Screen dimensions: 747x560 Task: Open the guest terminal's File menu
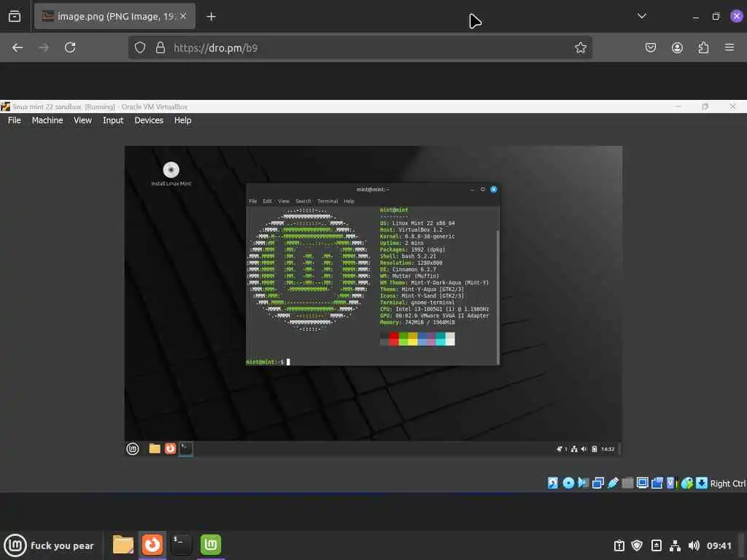(x=252, y=201)
